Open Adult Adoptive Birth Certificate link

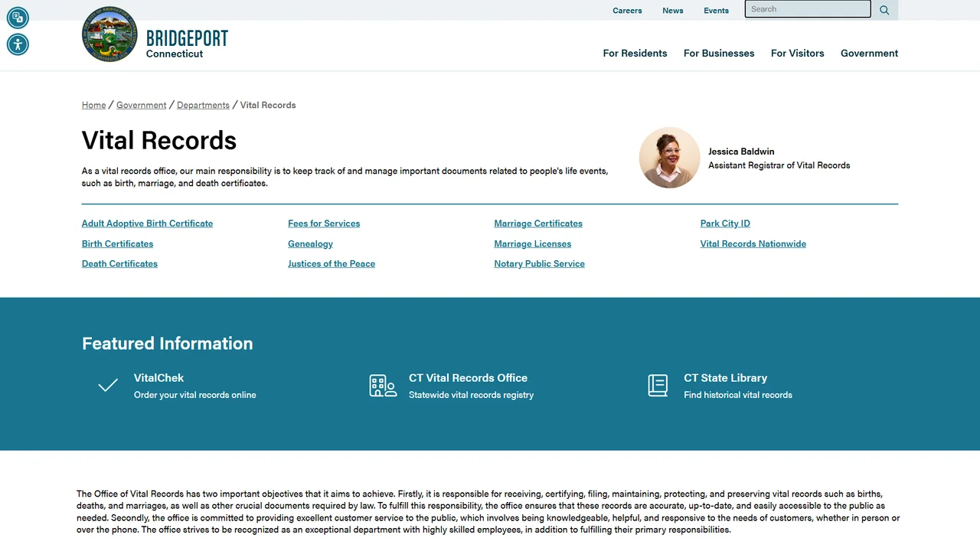(x=147, y=223)
